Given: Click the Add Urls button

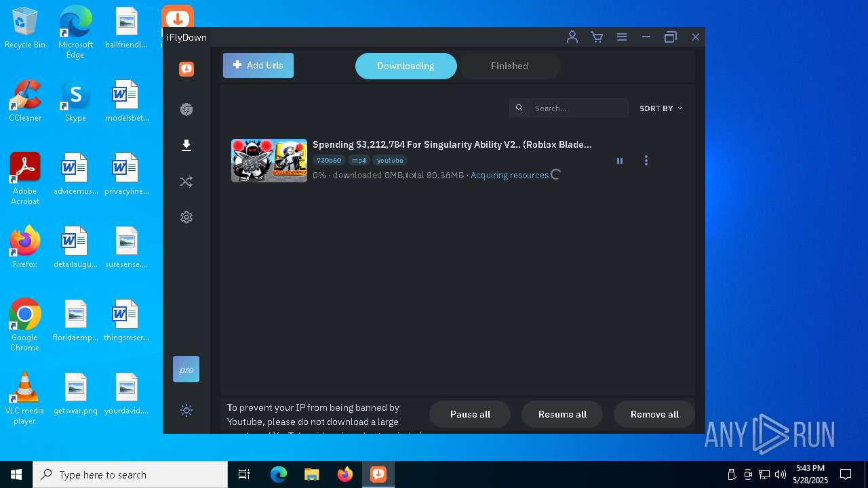Looking at the screenshot, I should [258, 65].
